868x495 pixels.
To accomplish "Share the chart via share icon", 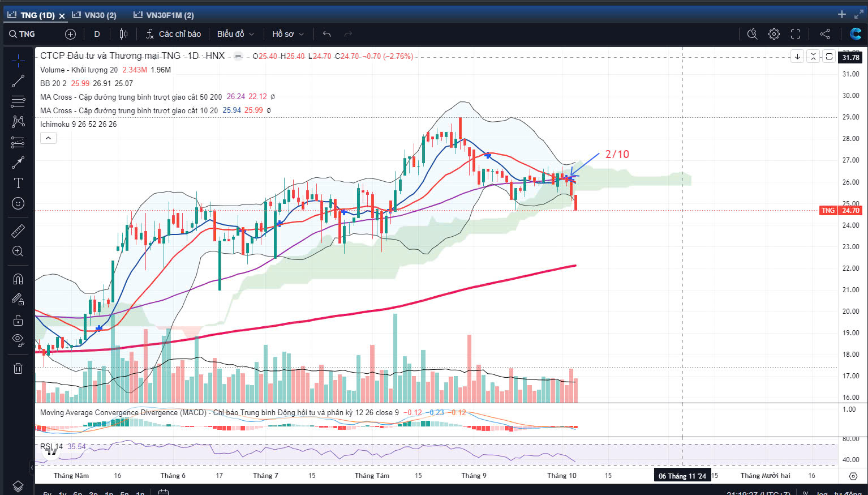I will [825, 34].
